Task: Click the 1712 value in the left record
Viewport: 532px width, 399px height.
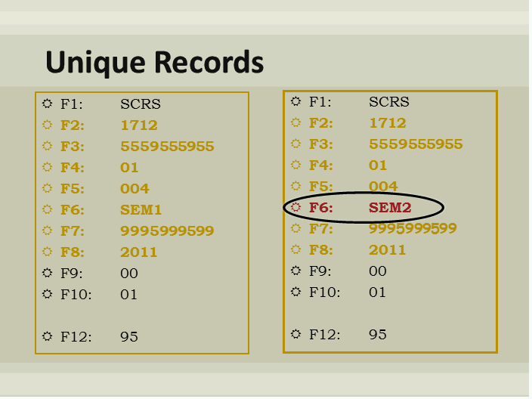Action: pyautogui.click(x=138, y=125)
